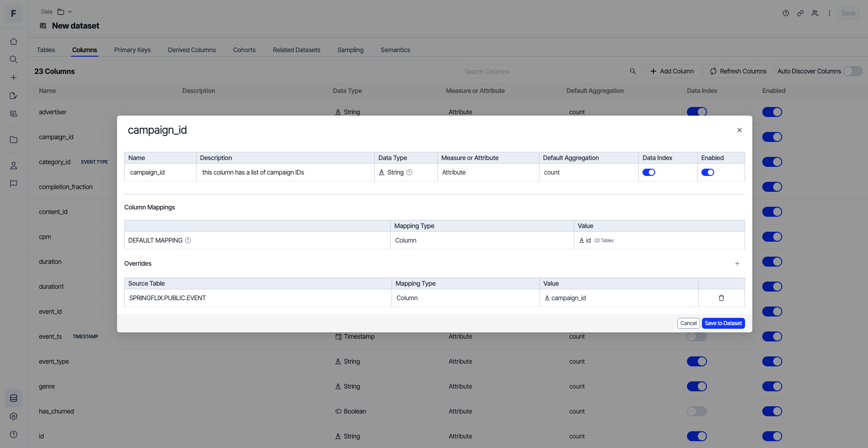Open the data database icon in sidebar
Image resolution: width=868 pixels, height=448 pixels.
point(14,398)
